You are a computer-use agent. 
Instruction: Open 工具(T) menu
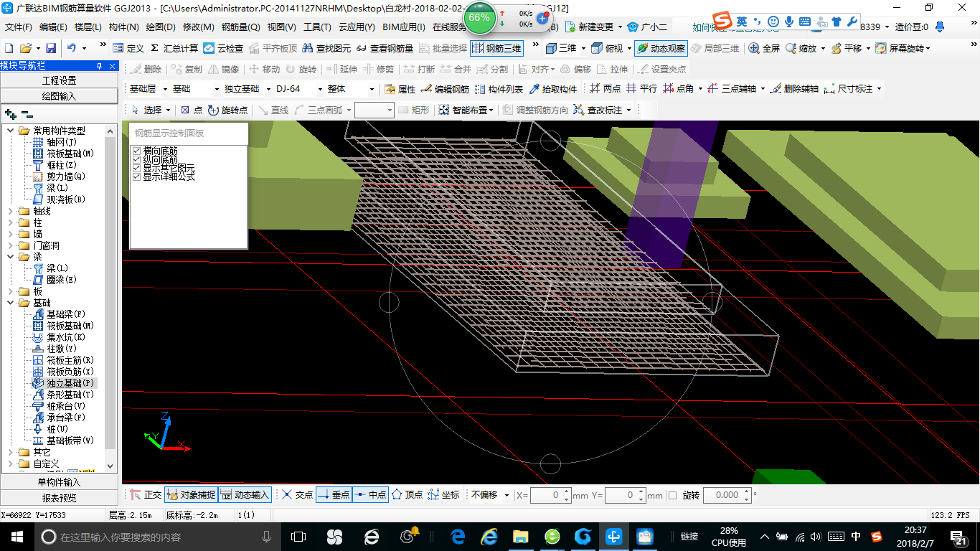[x=317, y=27]
